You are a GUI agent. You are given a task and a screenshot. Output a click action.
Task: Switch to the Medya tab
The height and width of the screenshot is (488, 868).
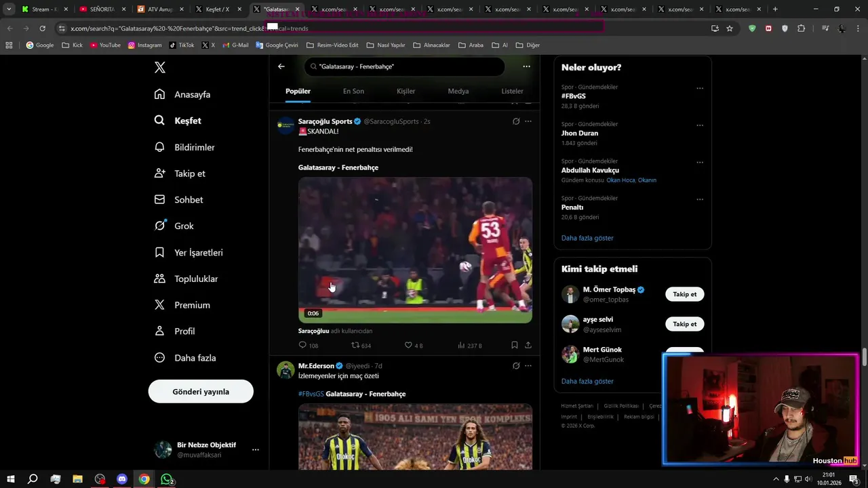point(458,91)
